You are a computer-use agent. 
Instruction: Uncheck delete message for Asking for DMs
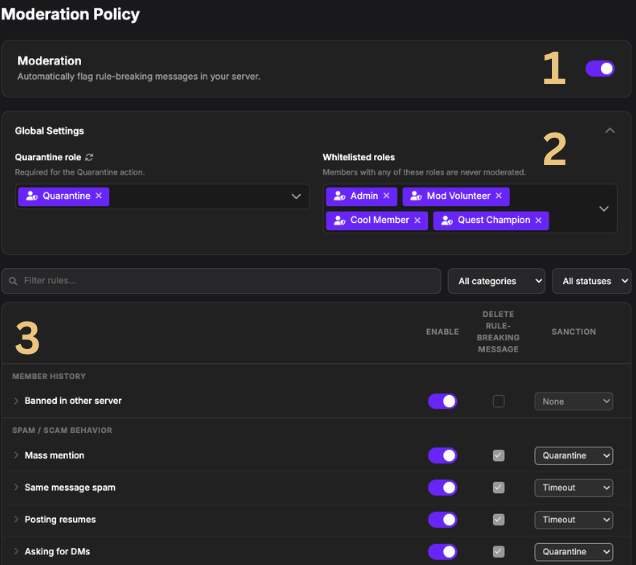pos(498,552)
